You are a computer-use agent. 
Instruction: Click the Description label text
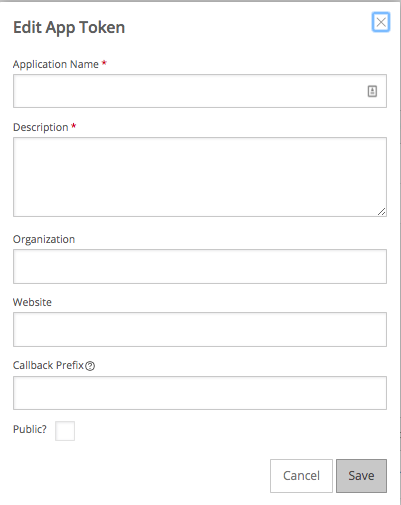tap(41, 127)
